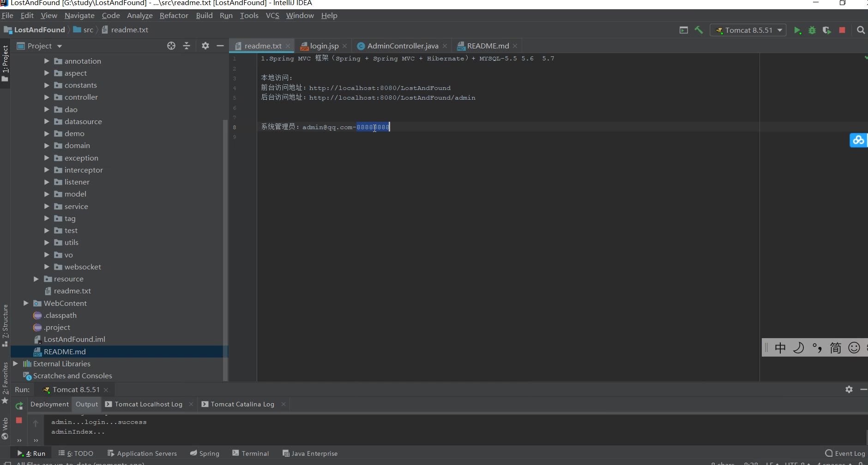Open Java Enterprise tool window
The height and width of the screenshot is (465, 868).
pos(310,453)
